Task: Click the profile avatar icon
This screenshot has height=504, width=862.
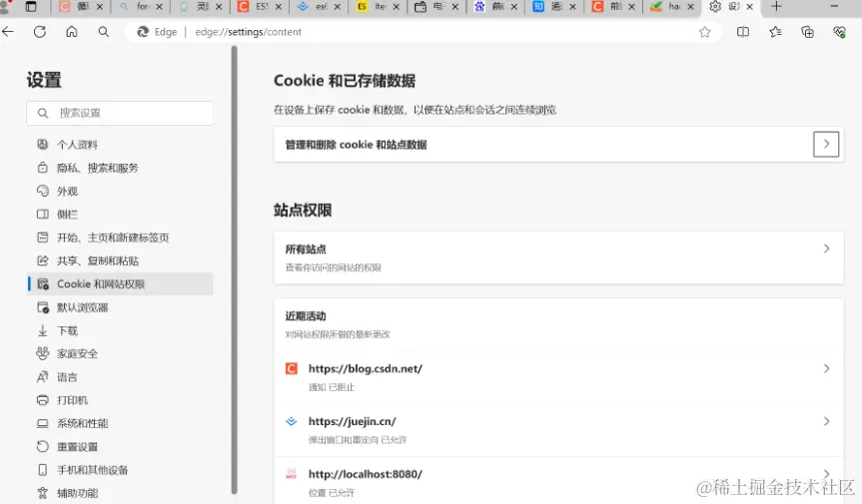Action: tap(5, 7)
